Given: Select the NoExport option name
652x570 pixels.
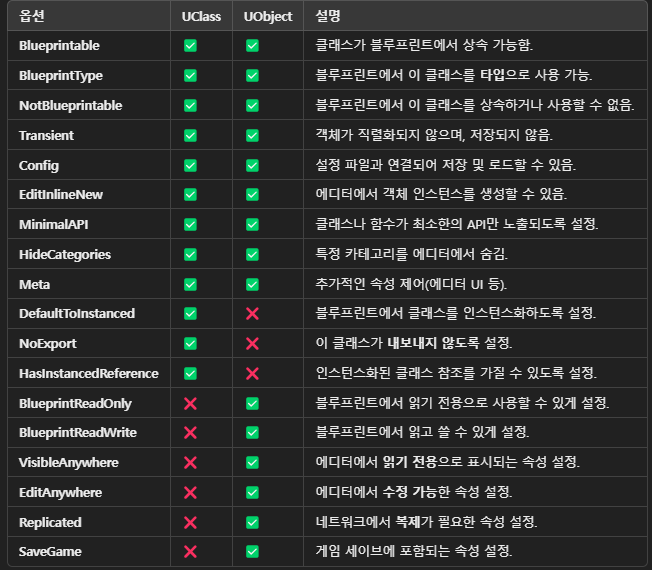Looking at the screenshot, I should pyautogui.click(x=47, y=344).
